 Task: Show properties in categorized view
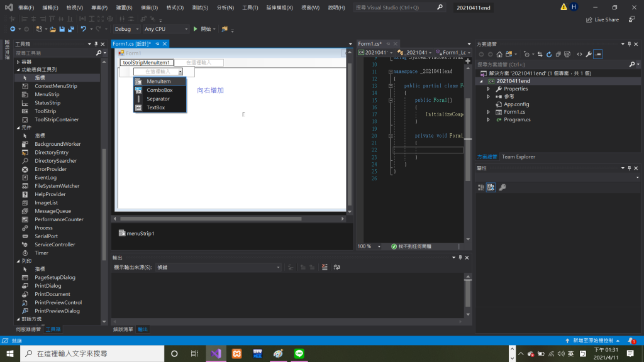tap(481, 187)
